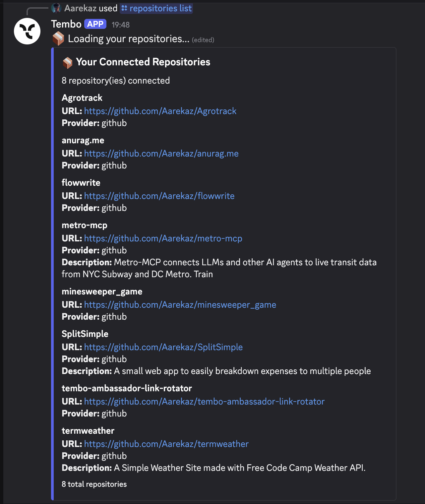Click the package emoji before Loading your repositories
Viewport: 425px width, 504px height.
[58, 39]
